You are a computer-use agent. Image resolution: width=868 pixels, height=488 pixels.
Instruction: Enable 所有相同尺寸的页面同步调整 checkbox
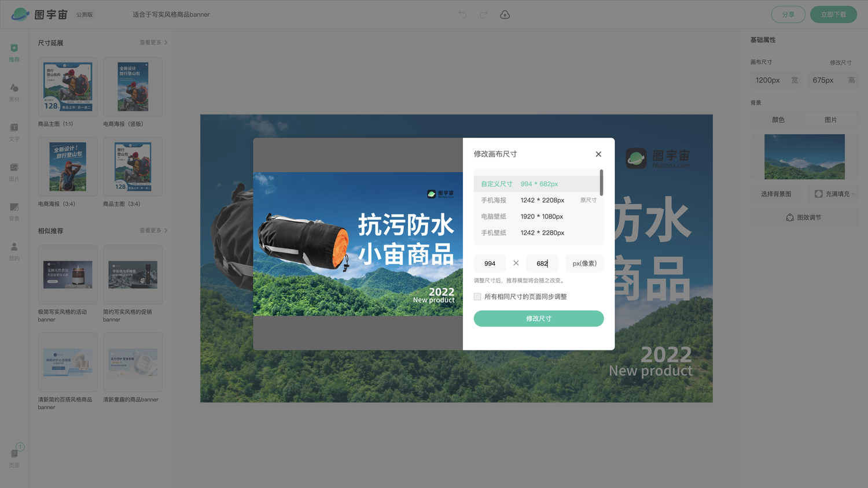pyautogui.click(x=477, y=297)
